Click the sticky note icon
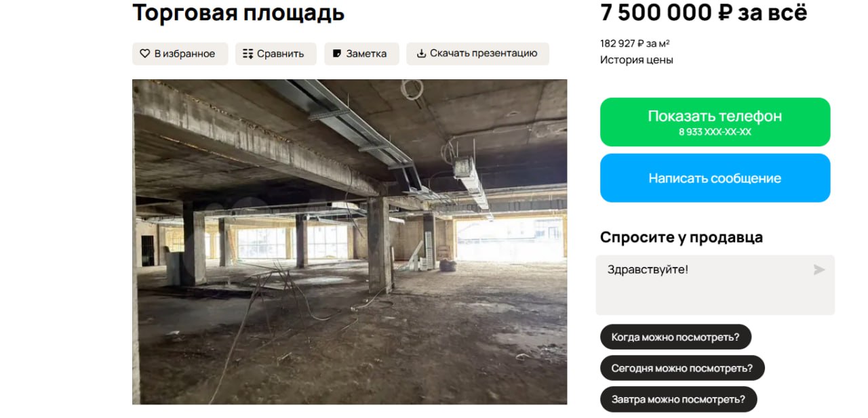Image resolution: width=868 pixels, height=418 pixels. click(337, 54)
